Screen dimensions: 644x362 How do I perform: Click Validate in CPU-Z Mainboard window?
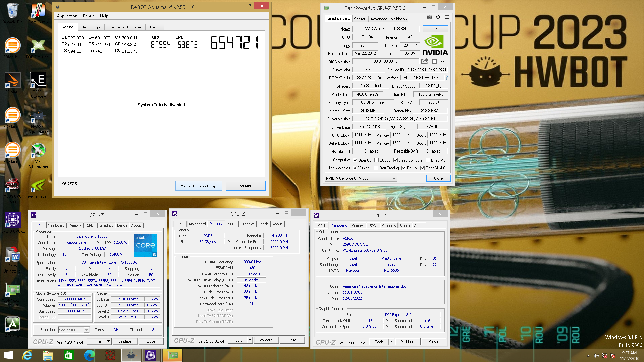pyautogui.click(x=408, y=342)
